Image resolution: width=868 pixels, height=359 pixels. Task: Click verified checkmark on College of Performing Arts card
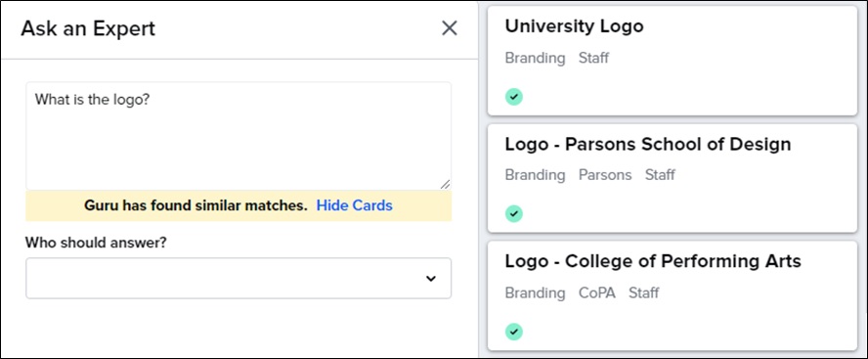[514, 332]
